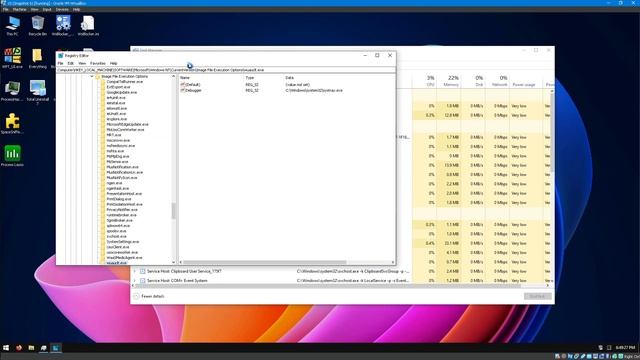Screen dimensions: 640x360
Task: Click the registry address path bar
Action: [226, 70]
